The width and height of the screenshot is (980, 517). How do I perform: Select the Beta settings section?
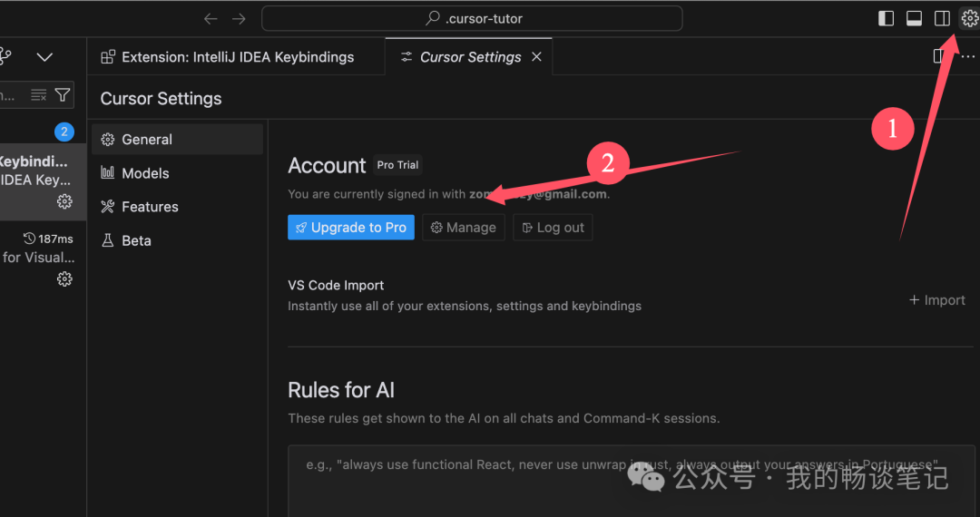click(178, 240)
